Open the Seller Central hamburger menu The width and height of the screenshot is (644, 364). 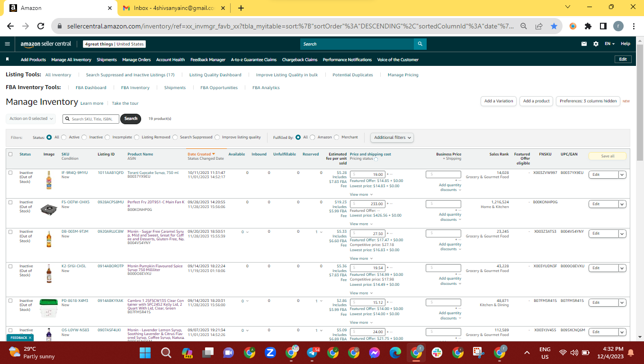click(x=7, y=44)
